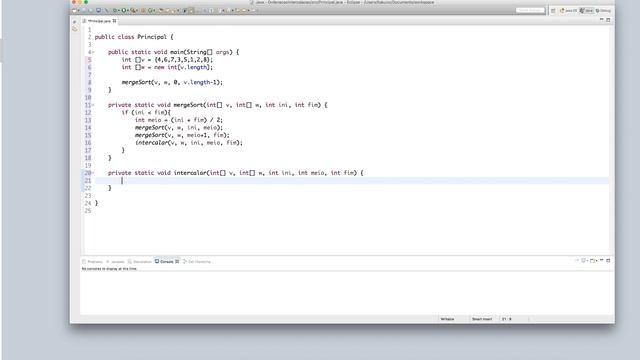The image size is (640, 360).
Task: Click the 'mergeSort(v, w, meio+1, fim);' line
Action: [182, 135]
